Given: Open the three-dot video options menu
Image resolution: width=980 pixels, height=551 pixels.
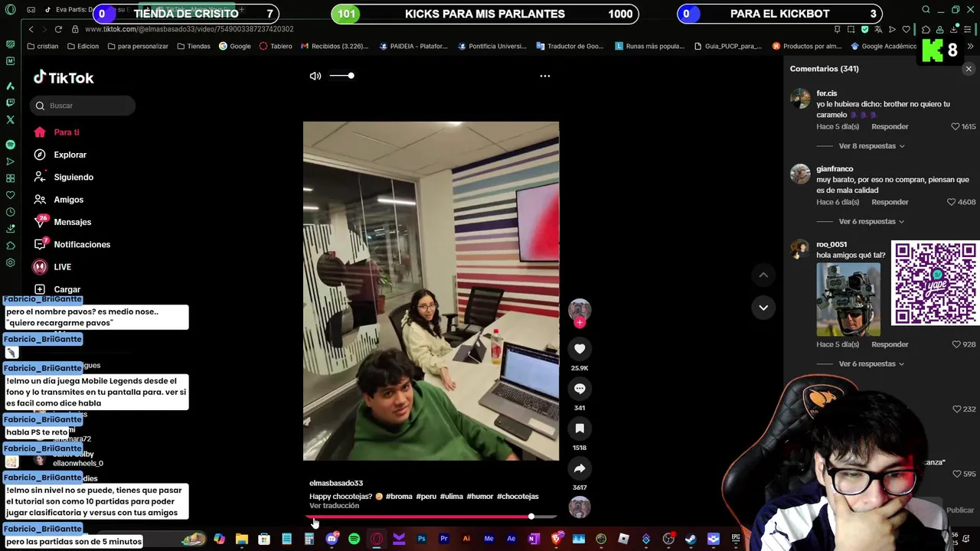Looking at the screenshot, I should [x=545, y=76].
